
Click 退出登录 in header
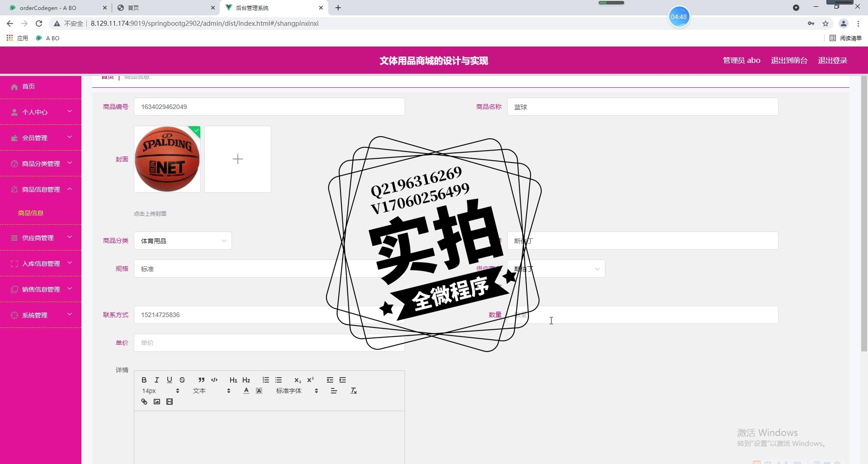(832, 60)
